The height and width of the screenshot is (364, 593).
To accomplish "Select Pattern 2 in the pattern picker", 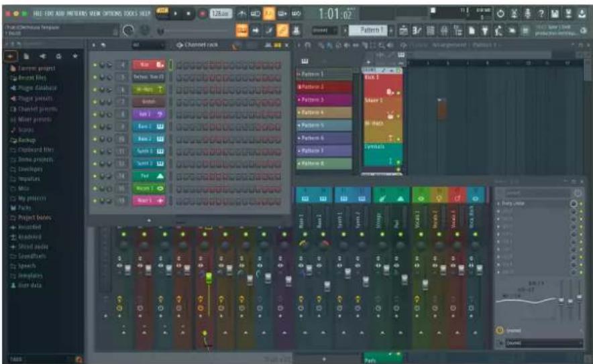I will (x=325, y=87).
